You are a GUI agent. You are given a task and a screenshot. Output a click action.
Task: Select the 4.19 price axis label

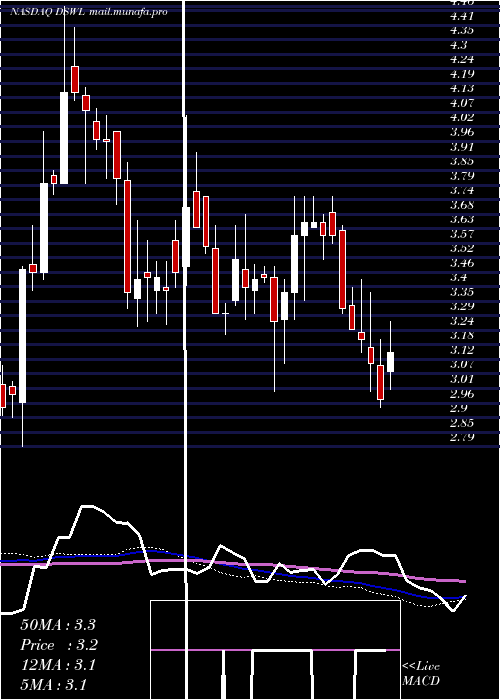pyautogui.click(x=462, y=74)
